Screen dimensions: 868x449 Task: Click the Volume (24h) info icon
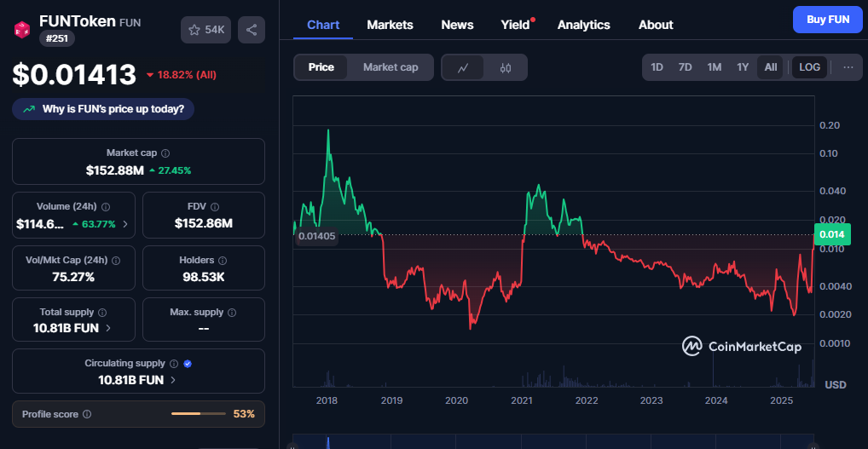coord(106,207)
